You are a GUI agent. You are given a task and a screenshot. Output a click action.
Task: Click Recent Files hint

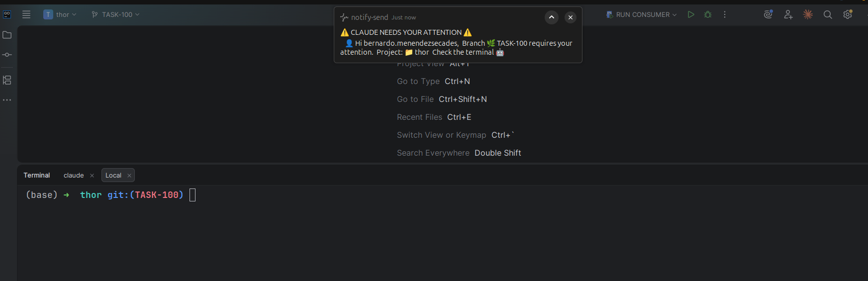pos(434,117)
